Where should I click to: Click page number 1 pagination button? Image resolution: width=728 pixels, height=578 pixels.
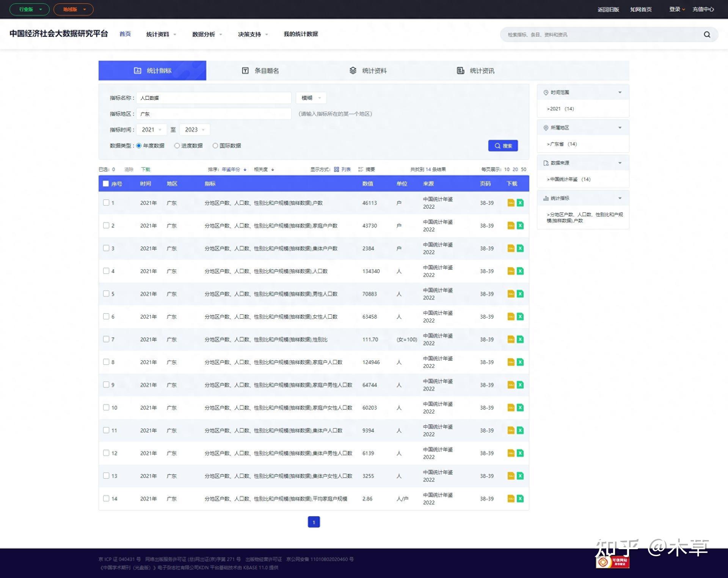(x=314, y=522)
